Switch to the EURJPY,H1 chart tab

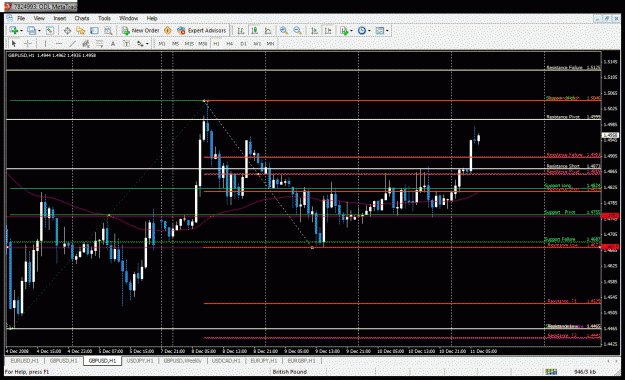click(x=263, y=361)
